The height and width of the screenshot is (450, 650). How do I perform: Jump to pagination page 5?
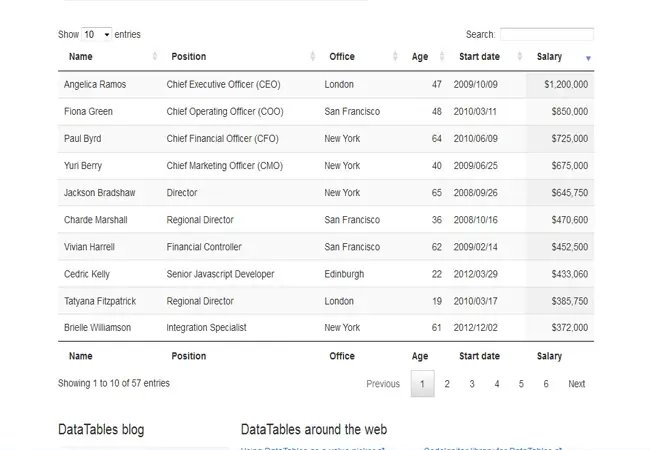pyautogui.click(x=521, y=384)
